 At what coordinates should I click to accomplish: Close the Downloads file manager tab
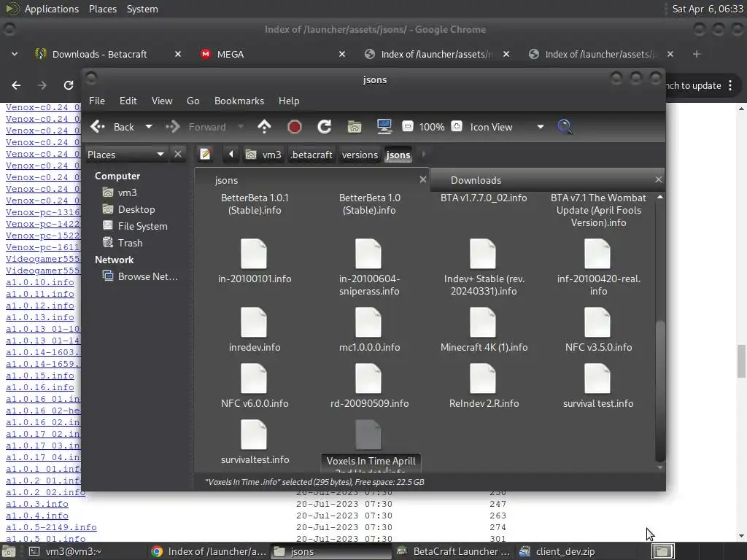[x=659, y=179]
